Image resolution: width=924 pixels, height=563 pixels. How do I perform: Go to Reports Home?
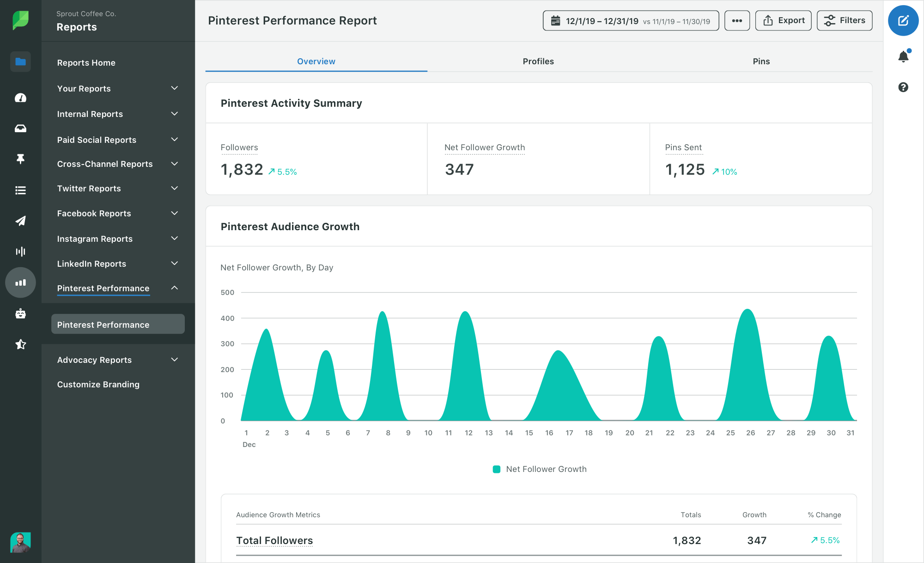pos(86,62)
